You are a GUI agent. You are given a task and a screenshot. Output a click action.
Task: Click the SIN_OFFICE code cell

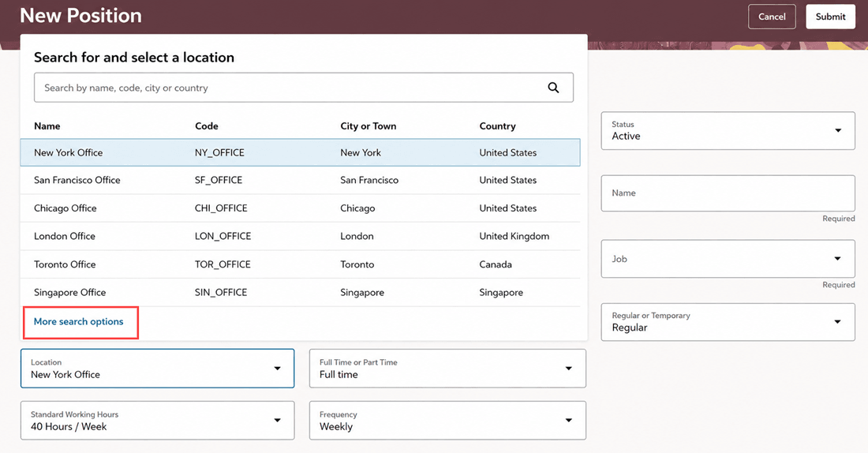pos(220,293)
